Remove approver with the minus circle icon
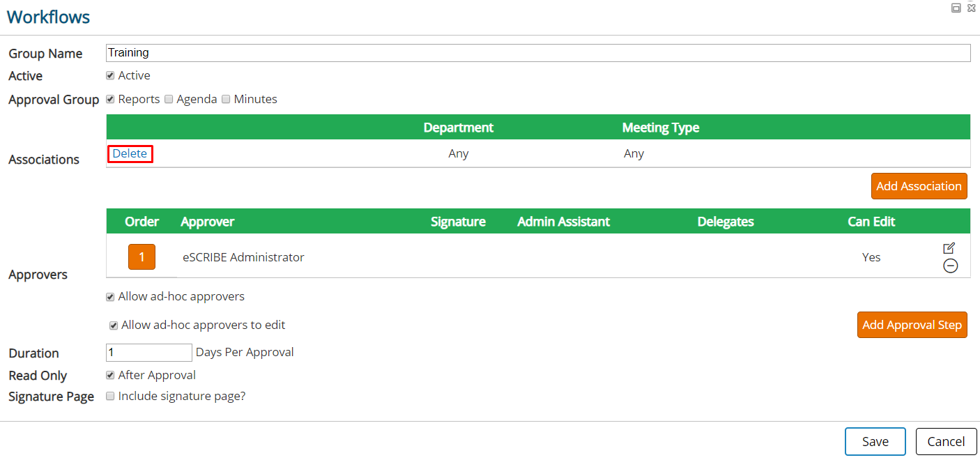The image size is (980, 460). pos(950,266)
